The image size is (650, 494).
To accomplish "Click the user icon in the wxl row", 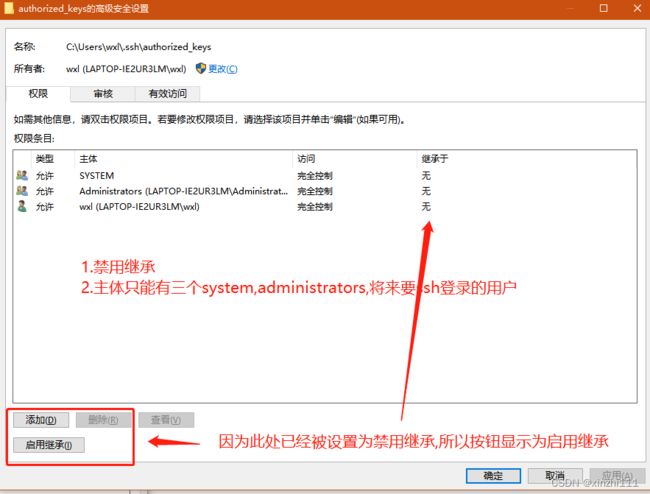I will [22, 206].
